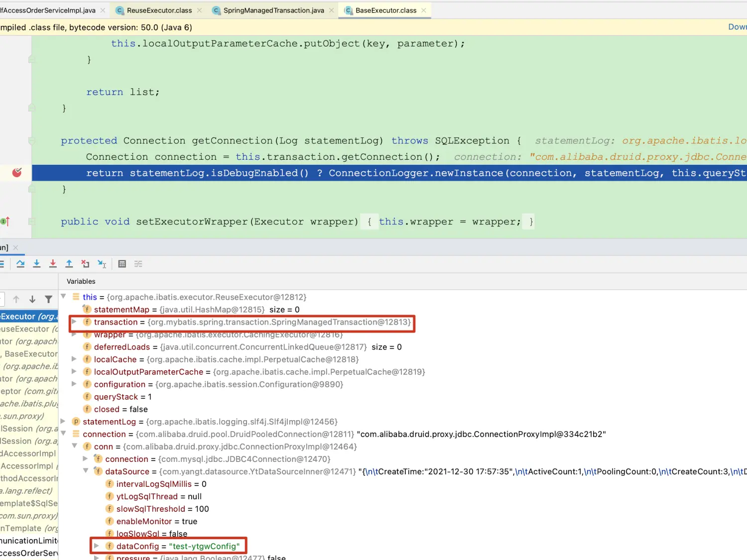Select the next frame down arrow
Viewport: 747px width, 560px height.
32,299
